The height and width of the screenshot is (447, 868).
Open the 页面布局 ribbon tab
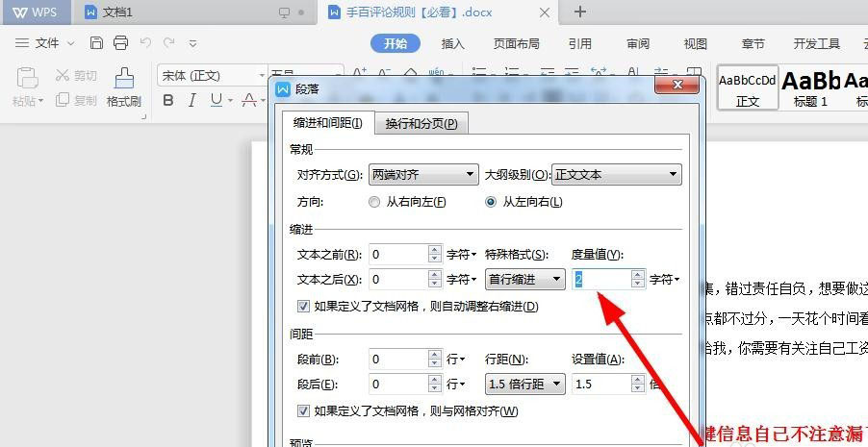click(516, 43)
